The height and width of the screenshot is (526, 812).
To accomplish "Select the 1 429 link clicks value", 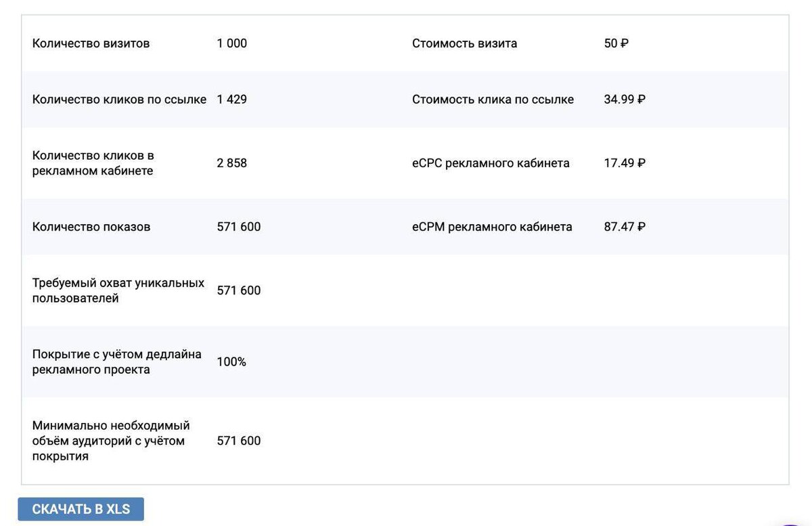I will point(232,100).
